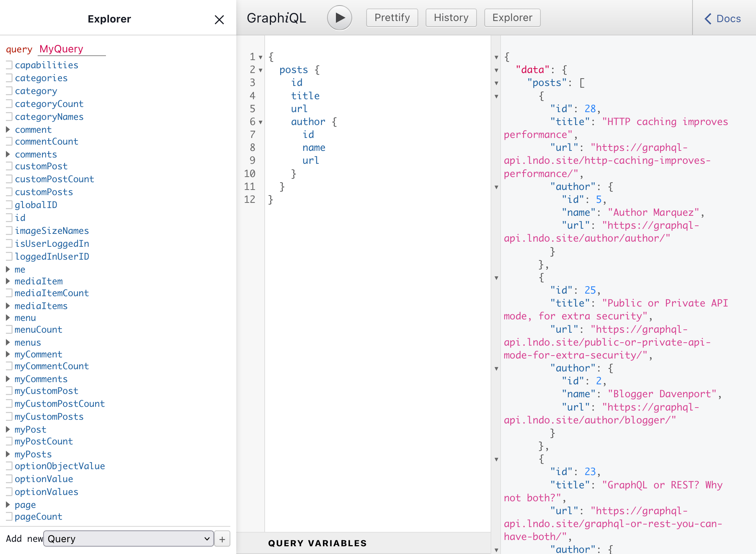
Task: Open Docs panel via chevron link
Action: [x=723, y=18]
